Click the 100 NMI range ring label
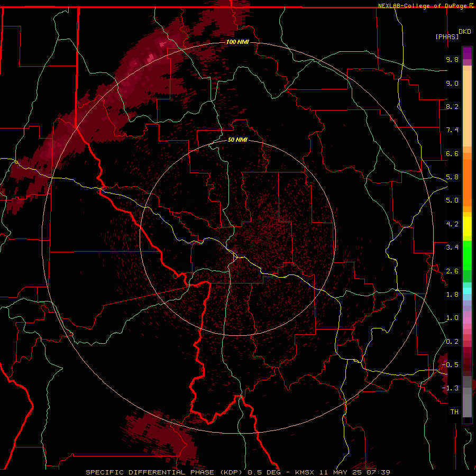 pos(237,42)
